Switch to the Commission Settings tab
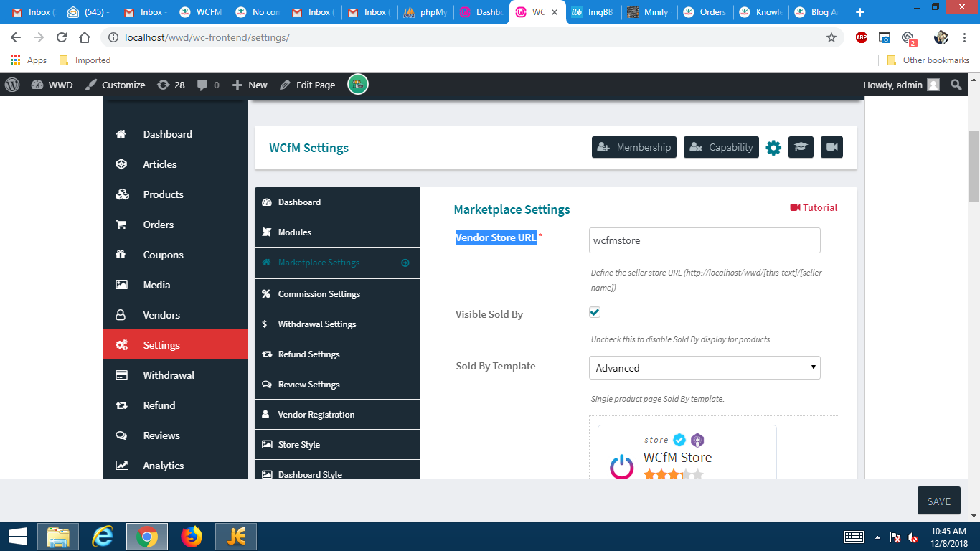The image size is (980, 551). 337,294
